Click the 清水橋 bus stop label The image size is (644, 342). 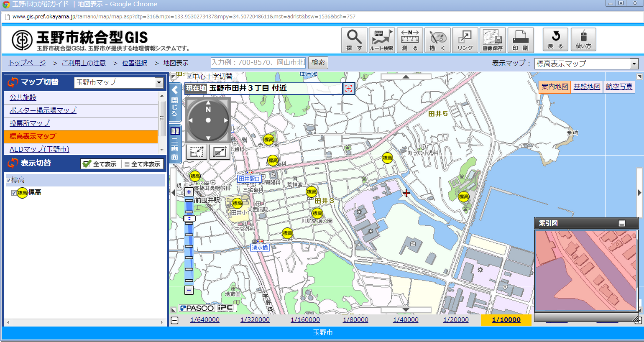260,248
